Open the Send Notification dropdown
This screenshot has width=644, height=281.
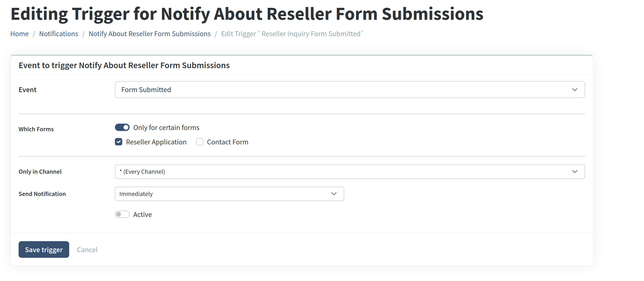pyautogui.click(x=229, y=194)
